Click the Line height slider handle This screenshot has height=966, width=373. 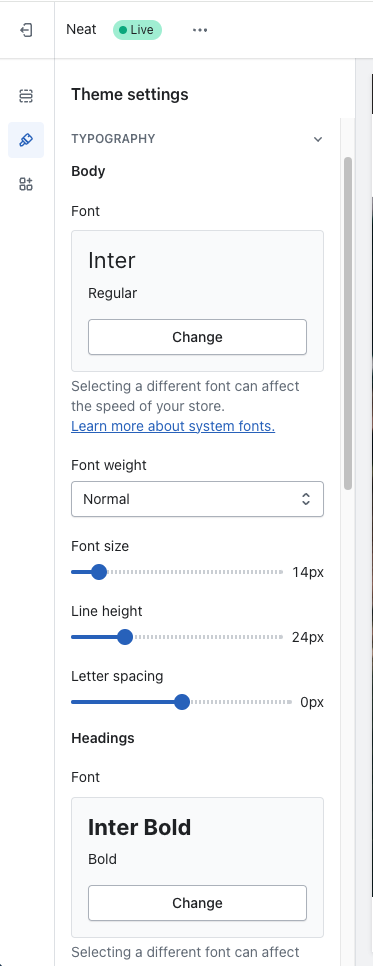pos(125,637)
